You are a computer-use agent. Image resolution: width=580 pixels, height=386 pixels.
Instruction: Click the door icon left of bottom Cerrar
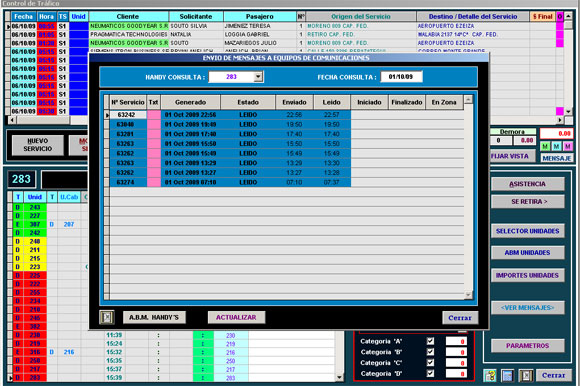click(x=525, y=375)
